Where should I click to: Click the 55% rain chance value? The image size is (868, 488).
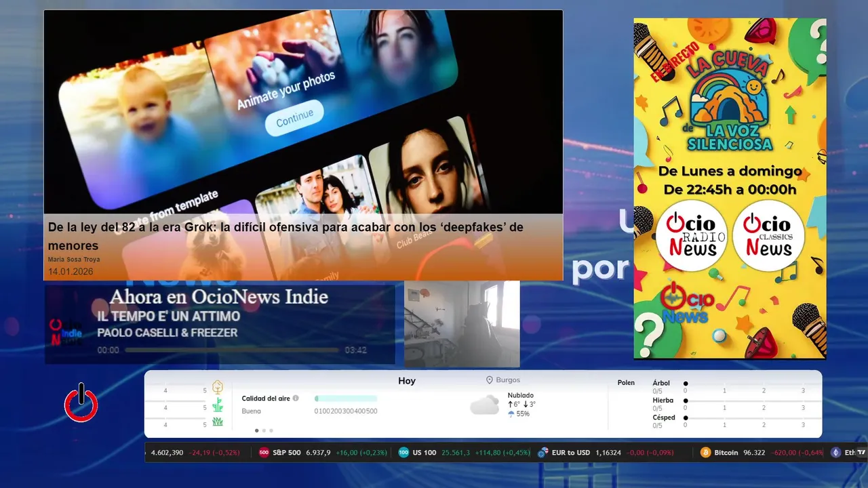pyautogui.click(x=523, y=413)
